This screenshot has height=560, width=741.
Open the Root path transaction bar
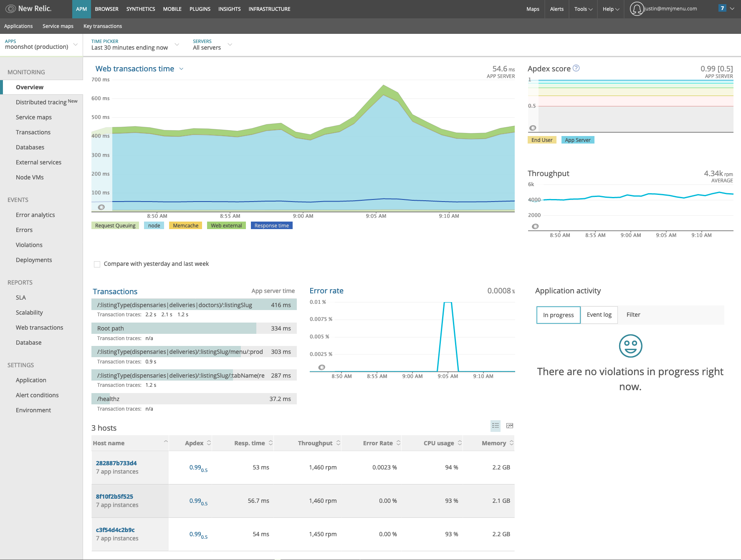[194, 328]
